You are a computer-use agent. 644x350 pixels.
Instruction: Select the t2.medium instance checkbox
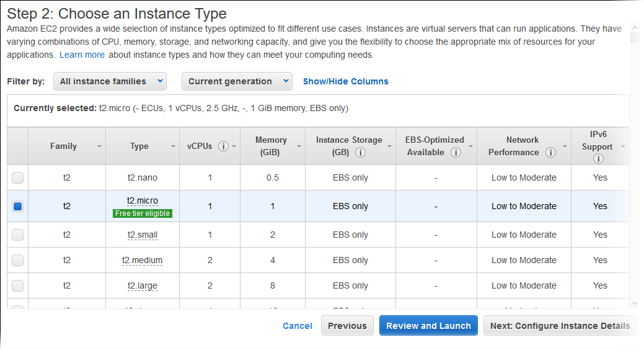(18, 260)
